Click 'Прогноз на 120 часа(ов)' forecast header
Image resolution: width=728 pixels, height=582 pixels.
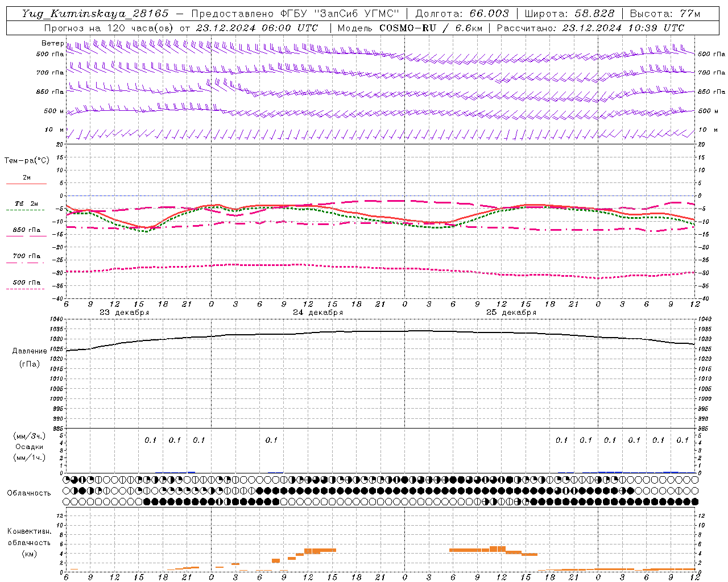tap(110, 28)
